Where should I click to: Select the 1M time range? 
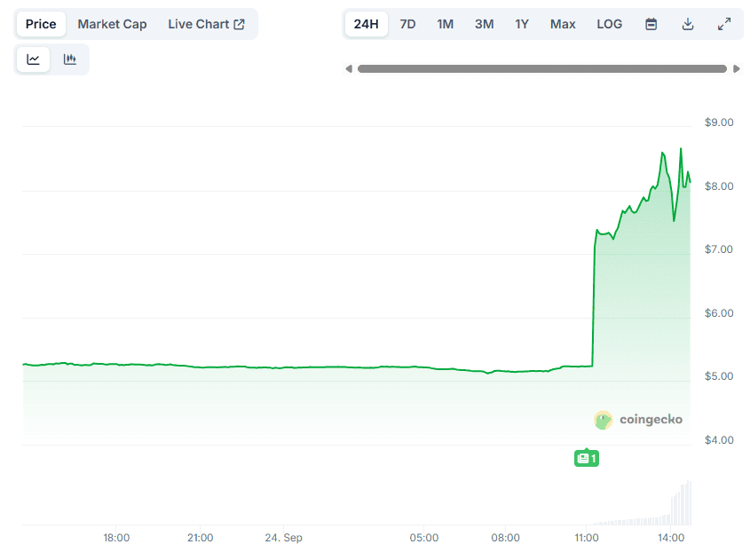(445, 24)
